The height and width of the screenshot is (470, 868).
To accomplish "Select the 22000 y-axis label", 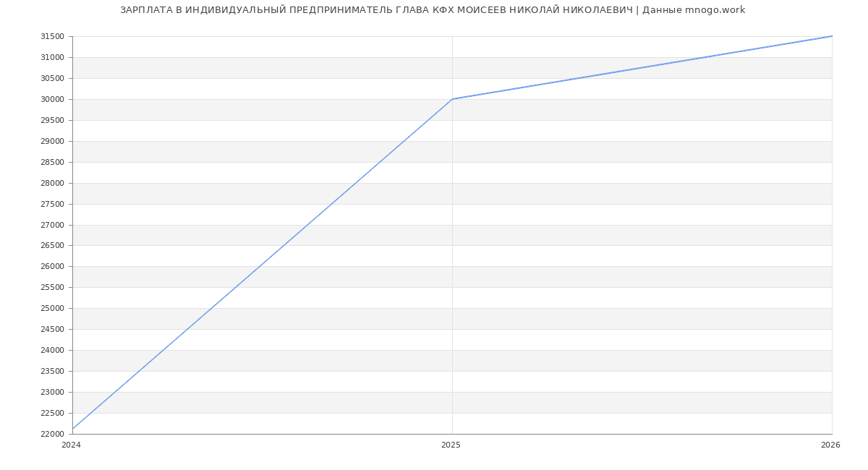I will pyautogui.click(x=52, y=435).
